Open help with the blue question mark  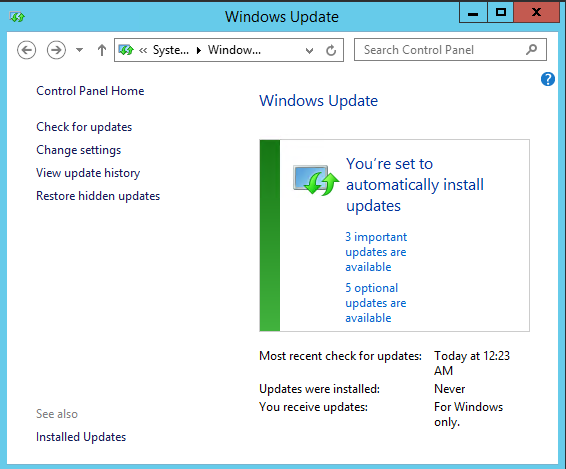(548, 79)
